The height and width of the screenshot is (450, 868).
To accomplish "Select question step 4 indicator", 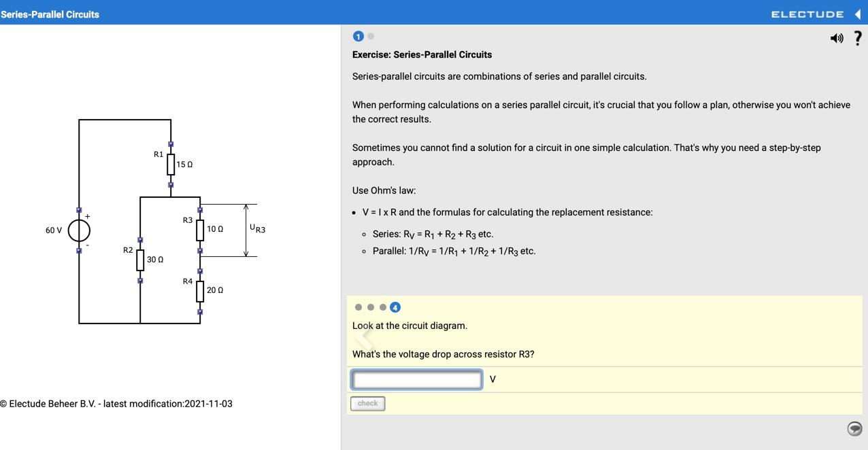I will click(x=395, y=307).
